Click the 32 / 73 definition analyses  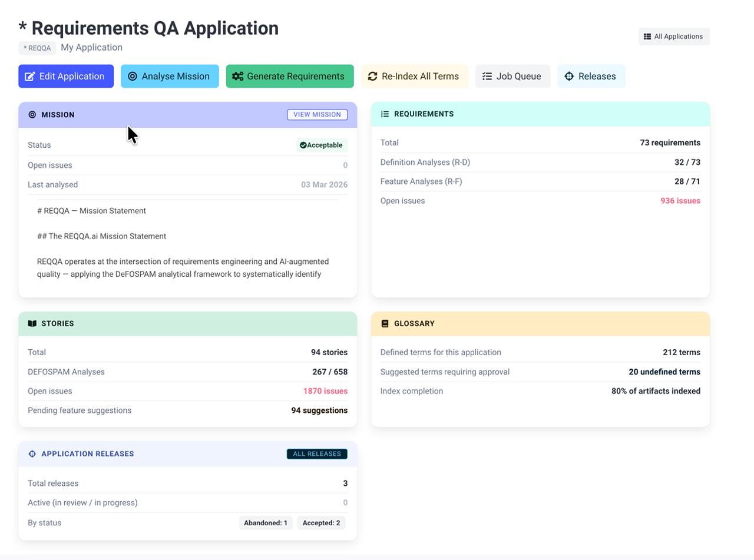coord(687,163)
